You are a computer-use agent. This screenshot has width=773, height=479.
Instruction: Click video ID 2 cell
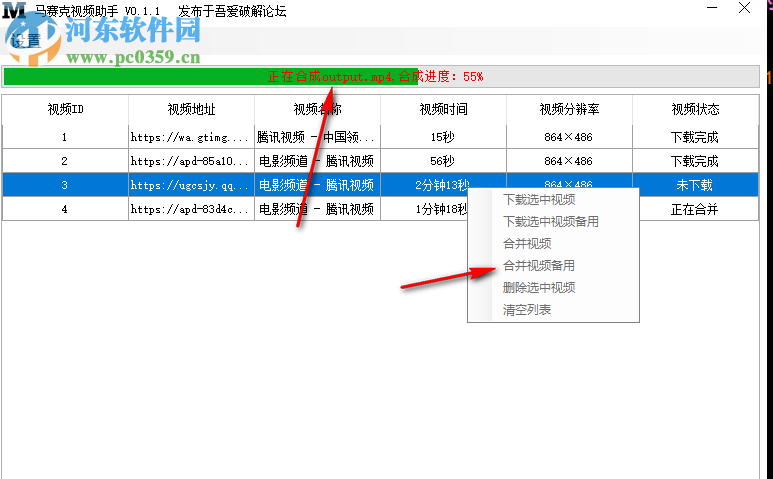[65, 161]
